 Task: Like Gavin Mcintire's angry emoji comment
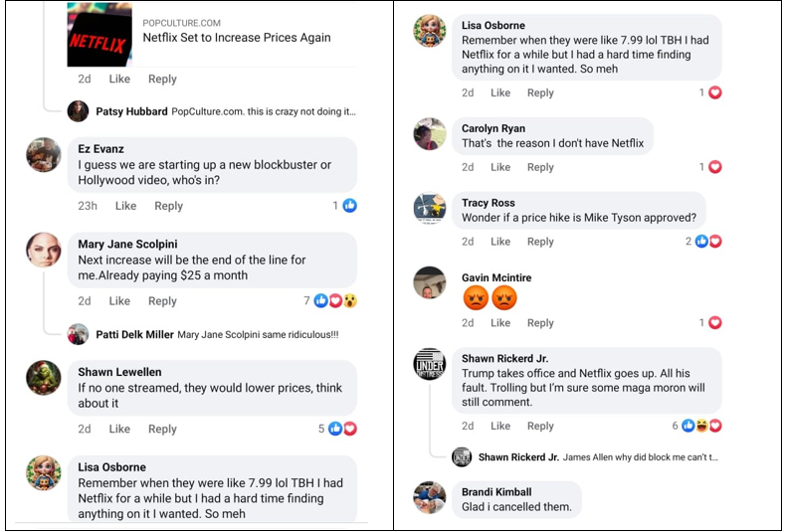pyautogui.click(x=500, y=323)
